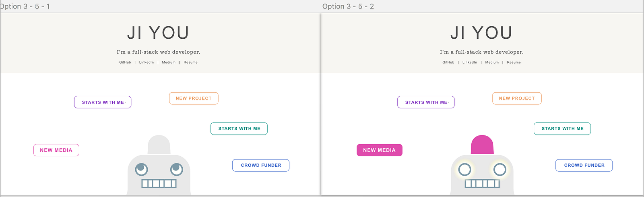Click the teal STARTS WITH ME button in Option 3 - 5 - 2
644x197 pixels.
click(x=562, y=129)
